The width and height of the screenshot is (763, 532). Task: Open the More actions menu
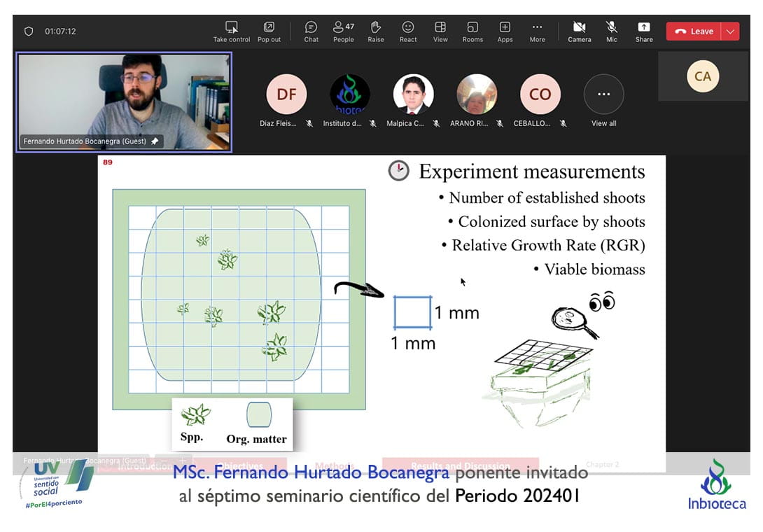(537, 28)
